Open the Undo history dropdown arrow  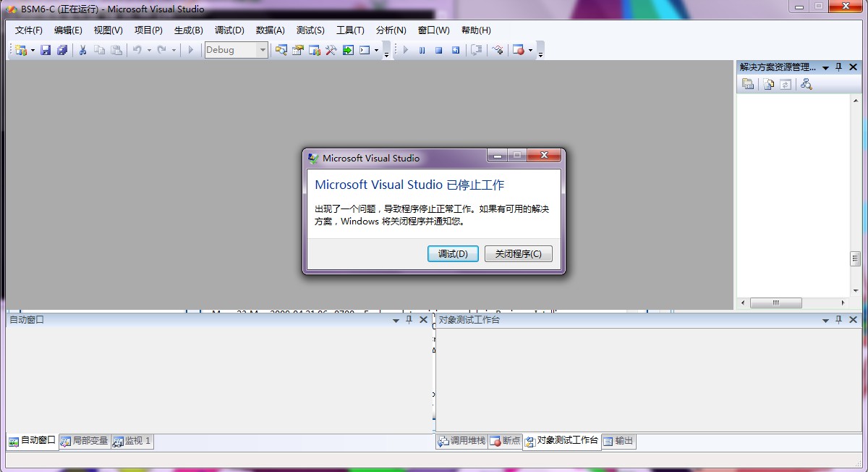click(149, 50)
